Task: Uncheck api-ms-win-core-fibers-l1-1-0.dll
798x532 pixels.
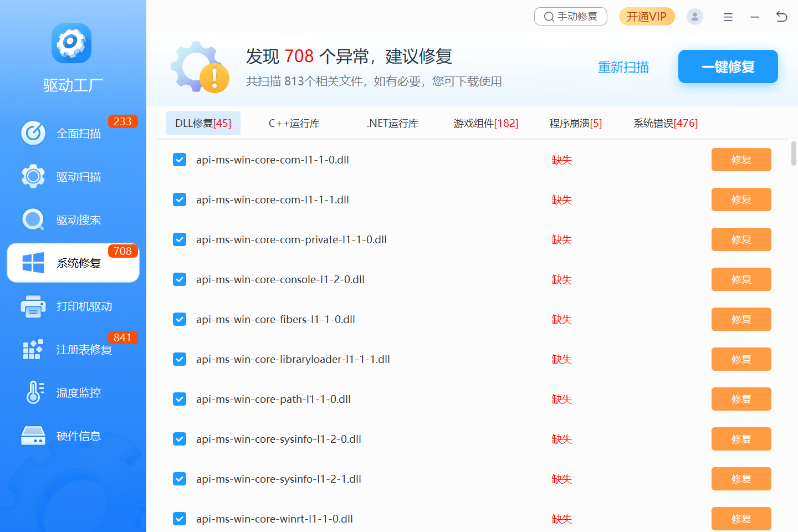Action: (x=180, y=319)
